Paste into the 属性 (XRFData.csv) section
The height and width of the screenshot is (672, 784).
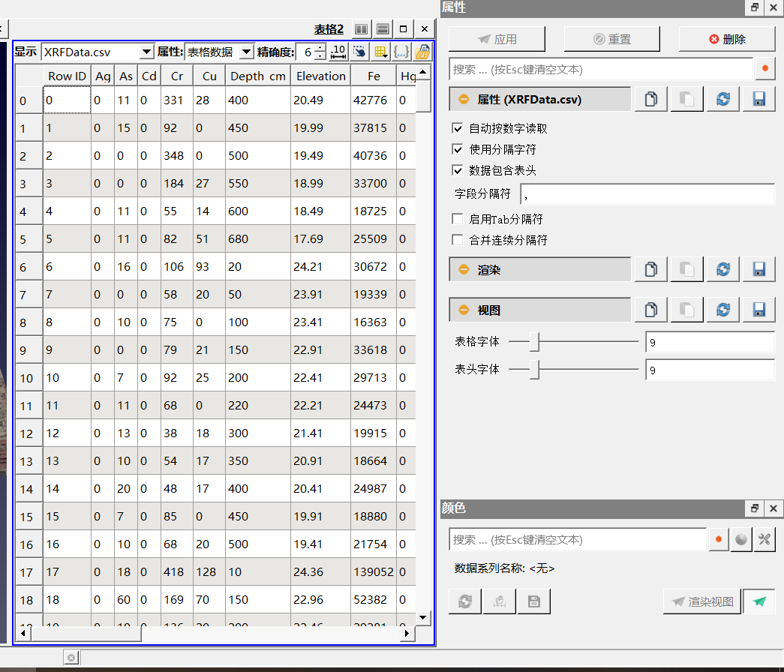pyautogui.click(x=687, y=99)
